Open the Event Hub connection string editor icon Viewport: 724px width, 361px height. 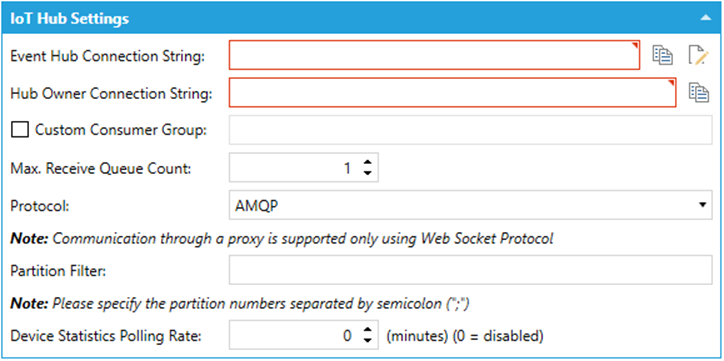point(698,55)
